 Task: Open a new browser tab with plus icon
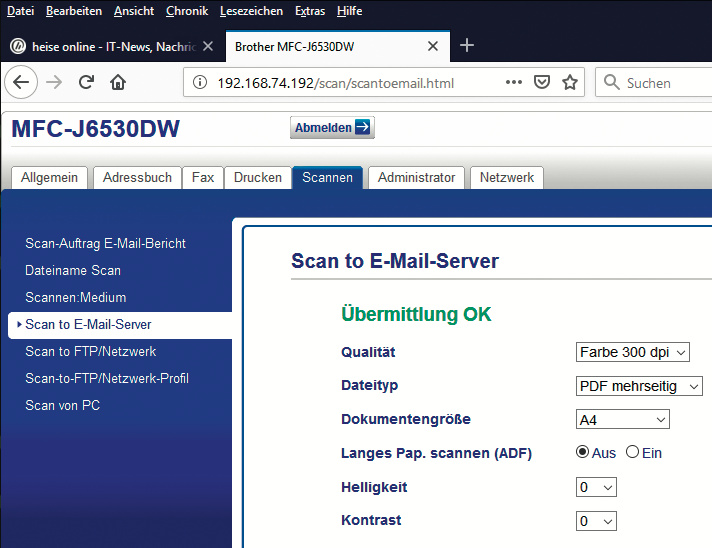[467, 45]
